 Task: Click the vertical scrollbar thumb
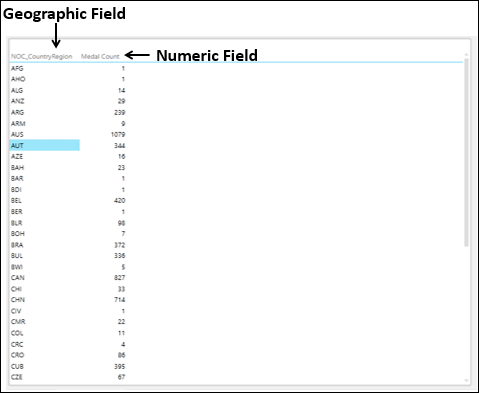pyautogui.click(x=466, y=152)
